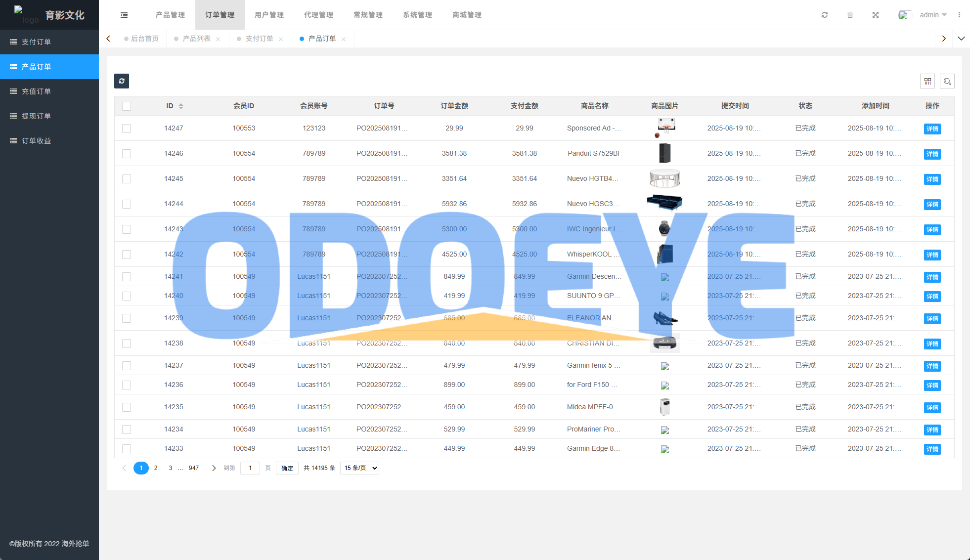Click the trash clear cache icon

pos(850,15)
